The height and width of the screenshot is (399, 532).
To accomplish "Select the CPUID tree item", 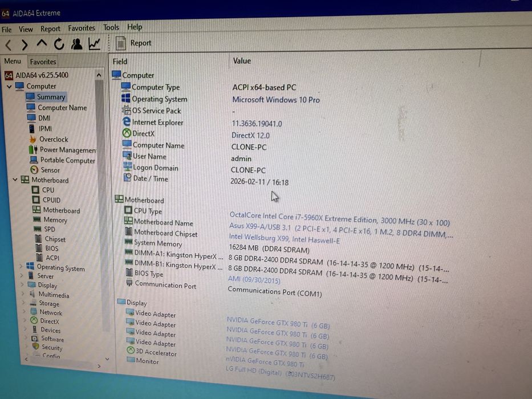I will tap(47, 200).
